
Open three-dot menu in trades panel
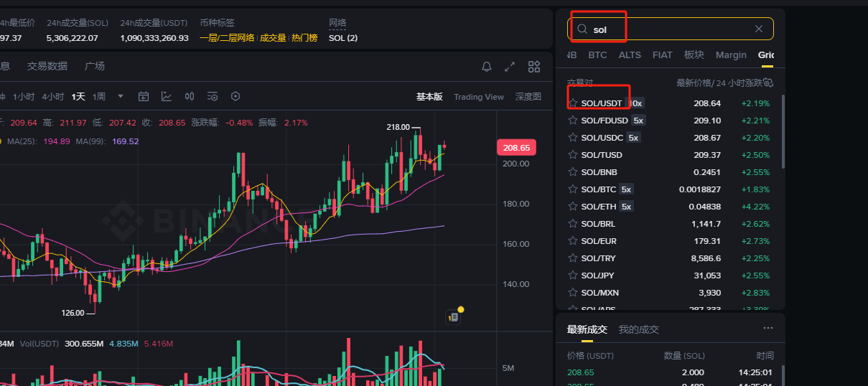[768, 329]
